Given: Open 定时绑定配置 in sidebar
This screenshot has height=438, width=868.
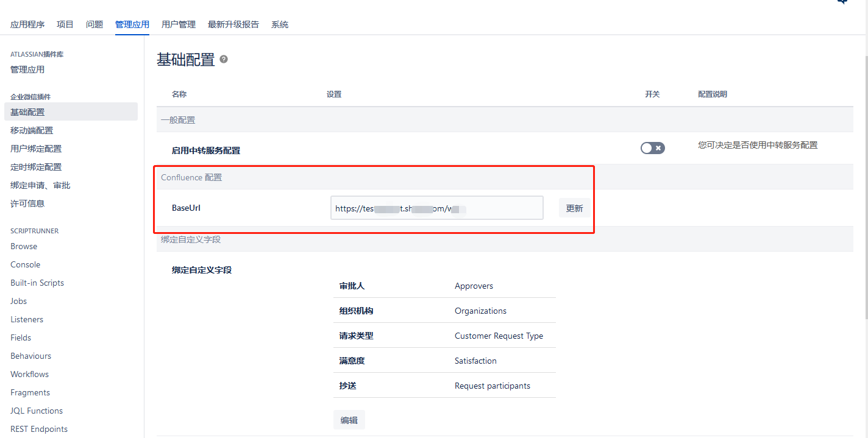Looking at the screenshot, I should (x=36, y=167).
